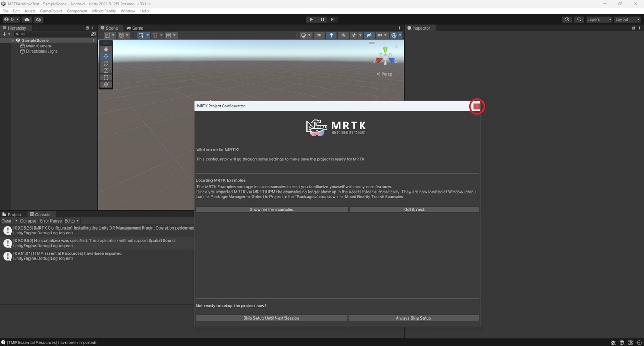
Task: Close the MRTK Project Configurator window
Action: [x=477, y=106]
